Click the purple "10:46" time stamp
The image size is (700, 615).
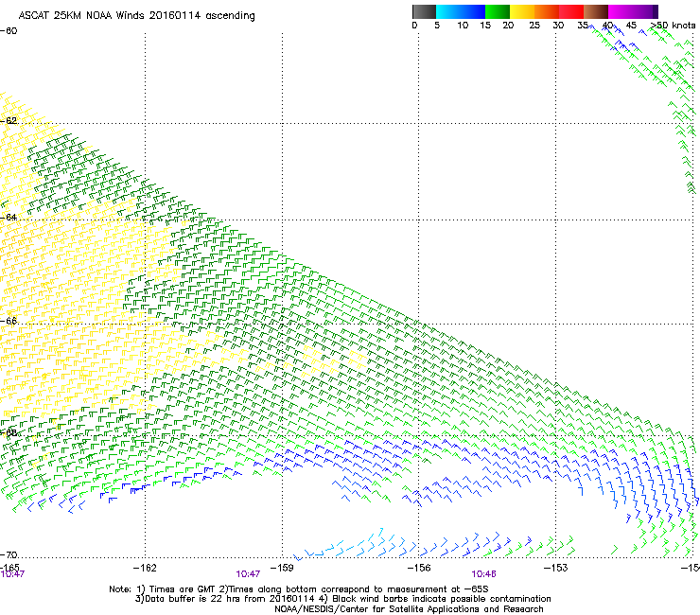coord(484,574)
